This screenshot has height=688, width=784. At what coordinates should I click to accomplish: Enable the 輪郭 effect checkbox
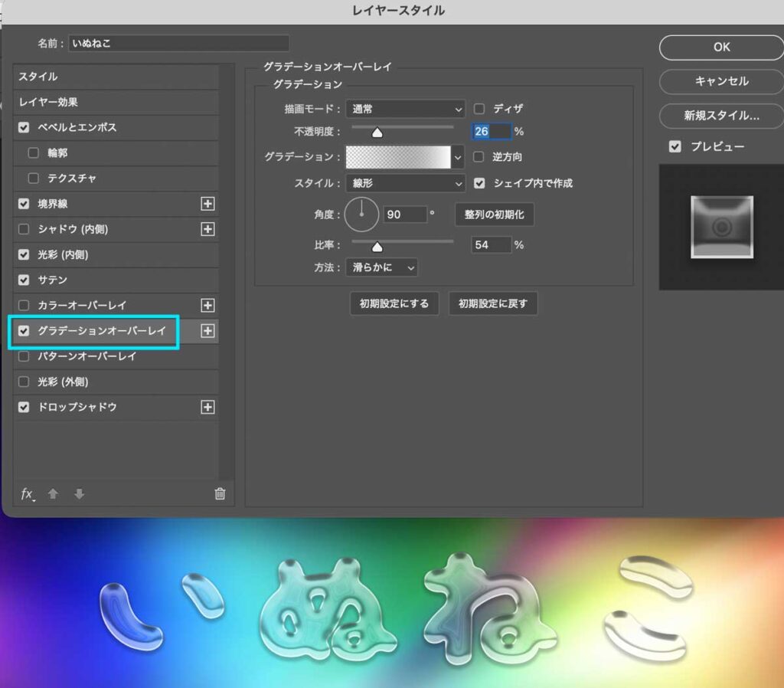[x=34, y=152]
